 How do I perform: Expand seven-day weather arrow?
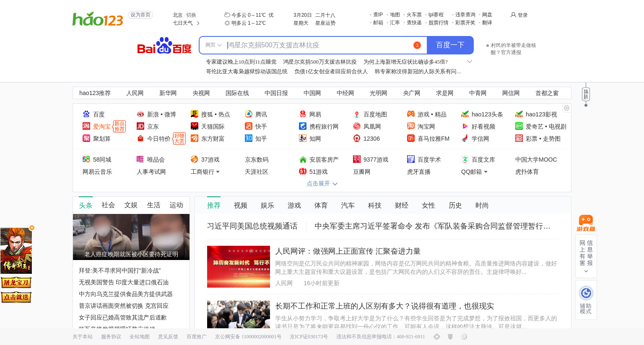click(x=198, y=23)
